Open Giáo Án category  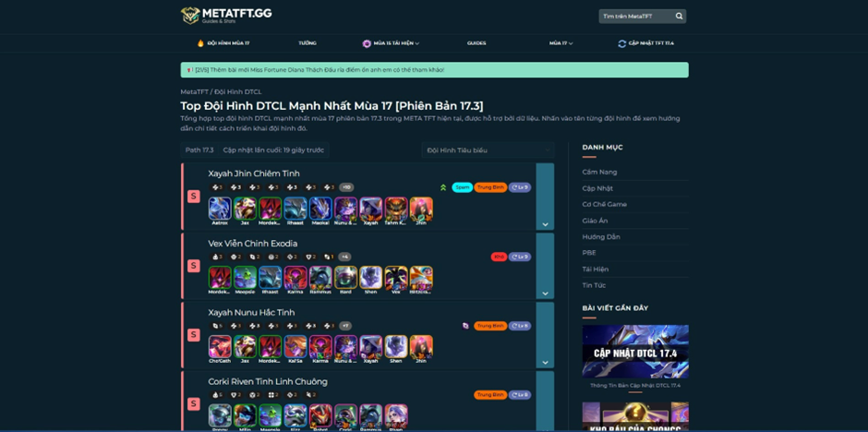point(595,221)
